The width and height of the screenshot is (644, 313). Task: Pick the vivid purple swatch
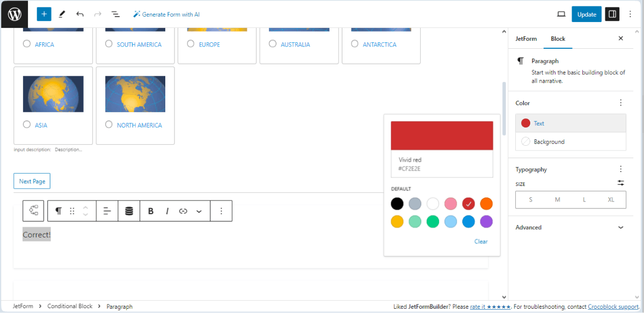point(486,221)
